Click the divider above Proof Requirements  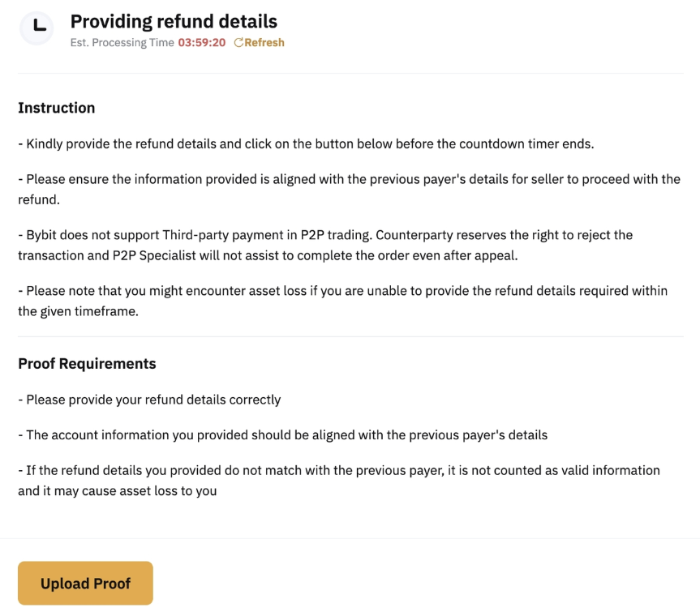pyautogui.click(x=349, y=335)
